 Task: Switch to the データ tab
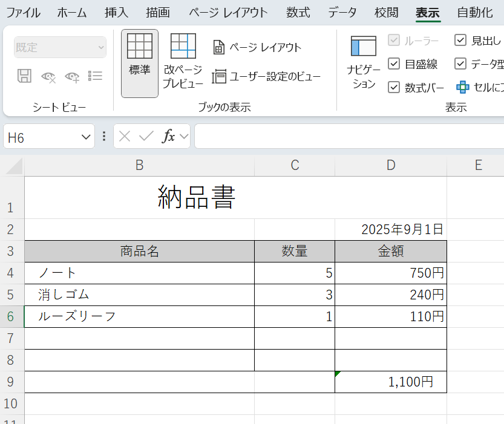pyautogui.click(x=342, y=13)
